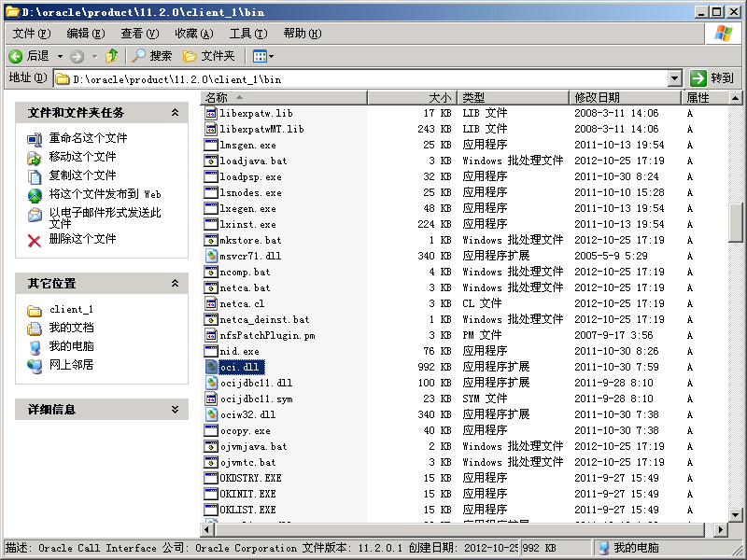The width and height of the screenshot is (747, 560).
Task: Click the horizontal scrollbar left arrow
Action: click(x=207, y=529)
